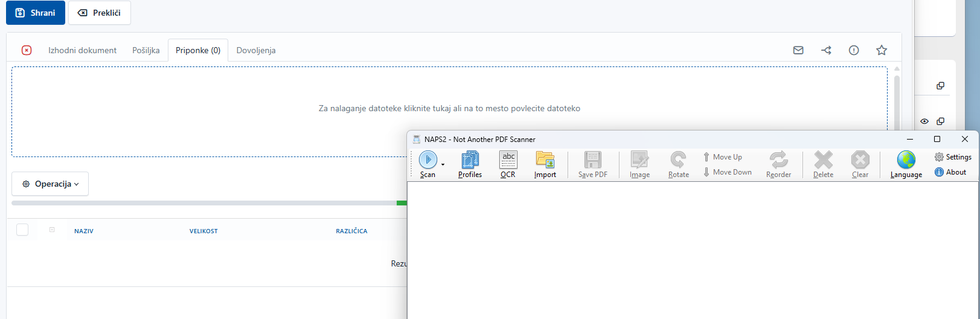Image resolution: width=980 pixels, height=319 pixels.
Task: Click the Prekliči cancel button
Action: (99, 13)
